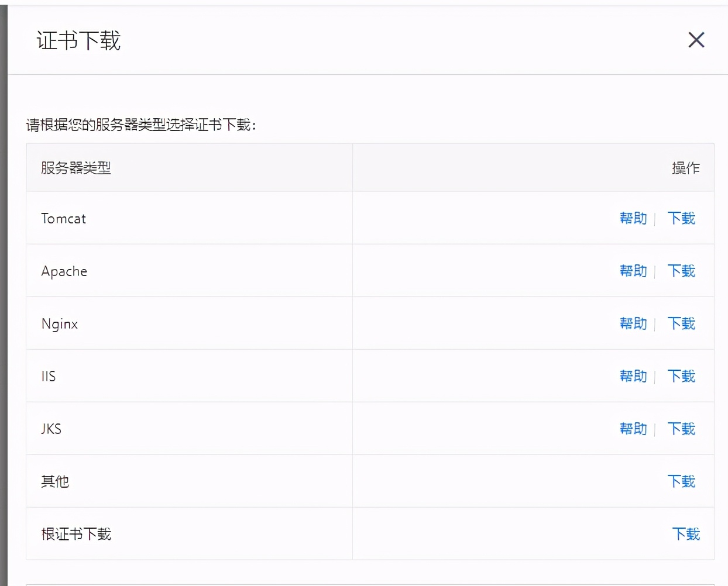Click the server type instruction text
This screenshot has height=586, width=728.
(142, 124)
